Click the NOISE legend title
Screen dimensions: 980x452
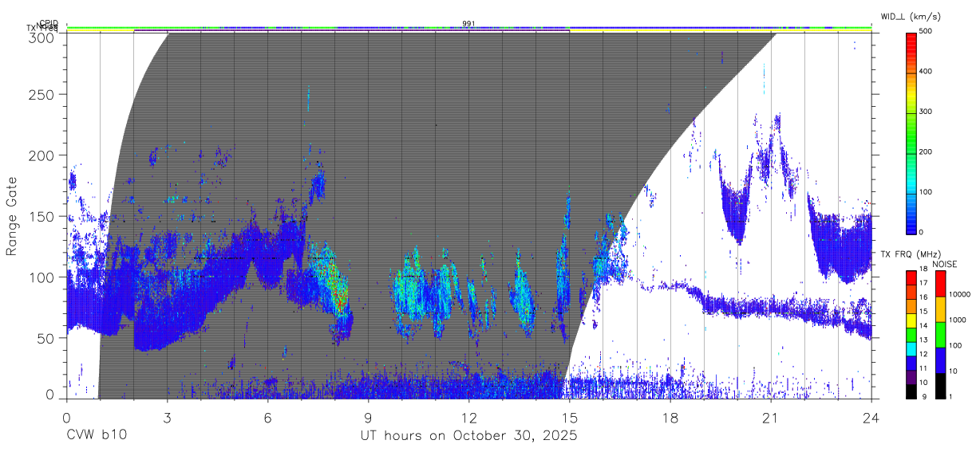[x=944, y=264]
